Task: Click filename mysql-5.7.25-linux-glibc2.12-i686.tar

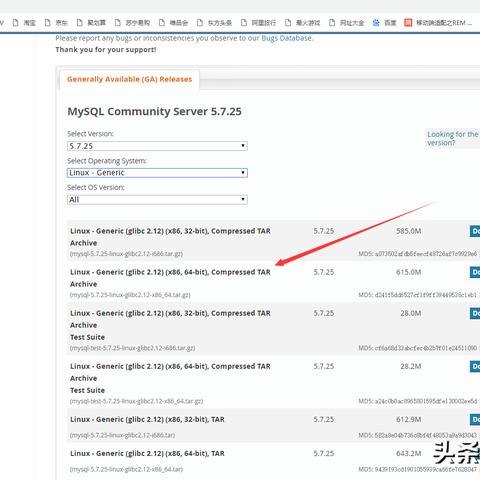Action: pos(122,435)
